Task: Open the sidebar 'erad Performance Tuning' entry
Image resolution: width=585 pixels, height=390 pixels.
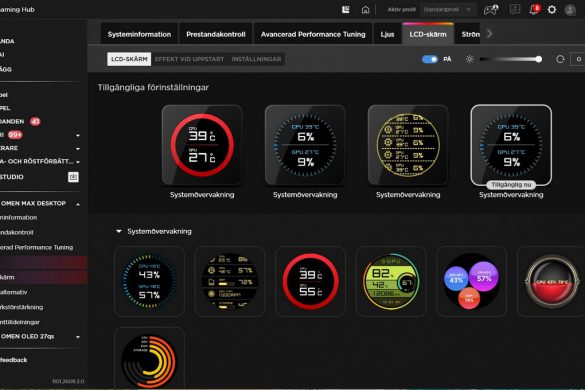Action: pos(37,247)
